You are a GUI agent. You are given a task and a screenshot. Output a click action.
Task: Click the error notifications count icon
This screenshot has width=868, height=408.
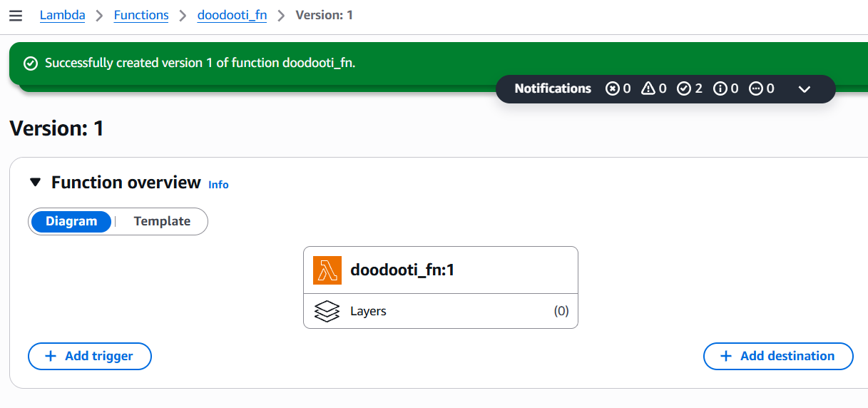click(x=613, y=88)
